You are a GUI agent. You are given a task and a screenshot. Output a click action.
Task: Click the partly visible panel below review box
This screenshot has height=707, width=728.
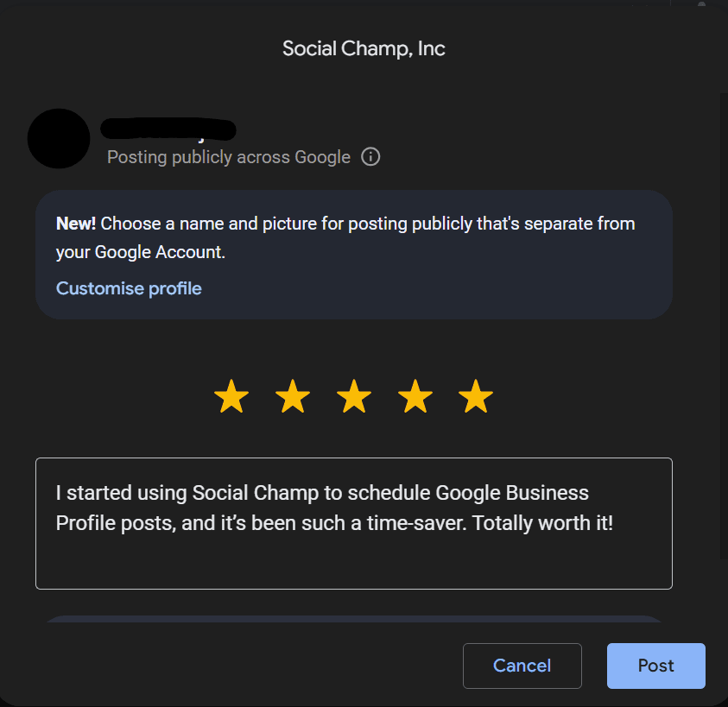click(353, 619)
